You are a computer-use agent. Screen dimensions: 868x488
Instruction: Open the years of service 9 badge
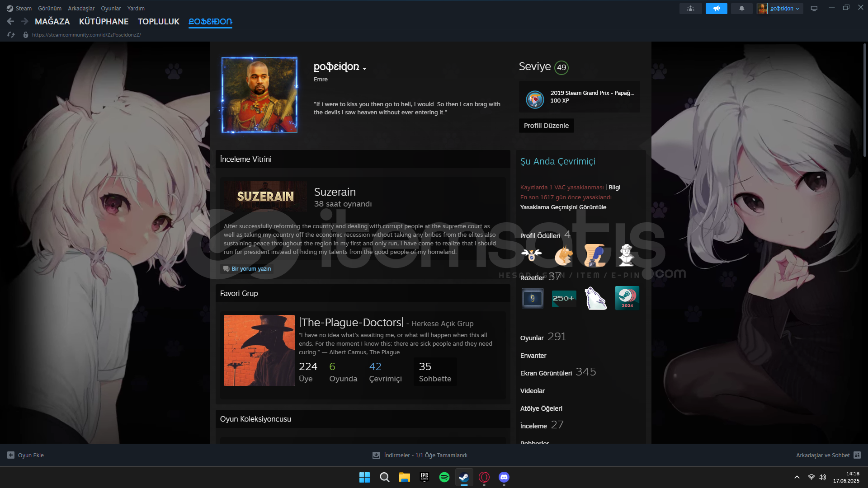[x=533, y=298]
